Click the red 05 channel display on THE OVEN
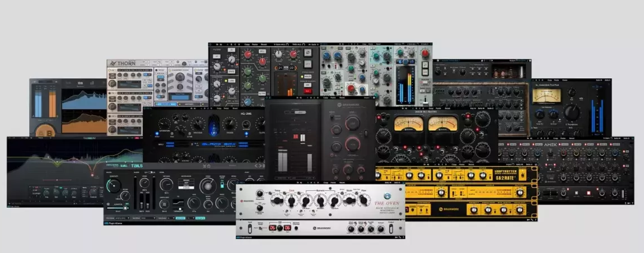Image resolution: width=644 pixels, height=253 pixels. [x=273, y=228]
